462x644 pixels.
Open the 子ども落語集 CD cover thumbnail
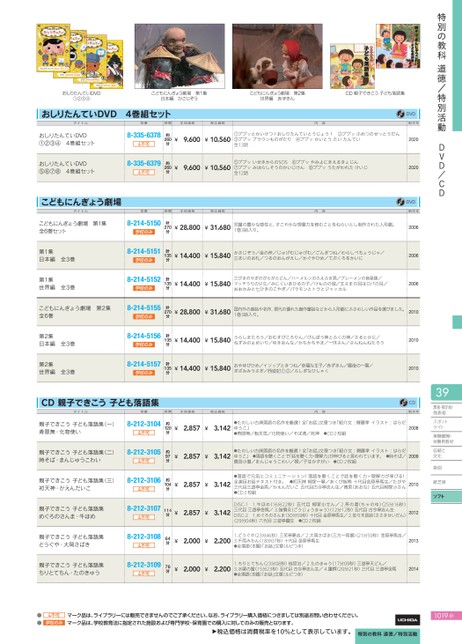click(375, 56)
